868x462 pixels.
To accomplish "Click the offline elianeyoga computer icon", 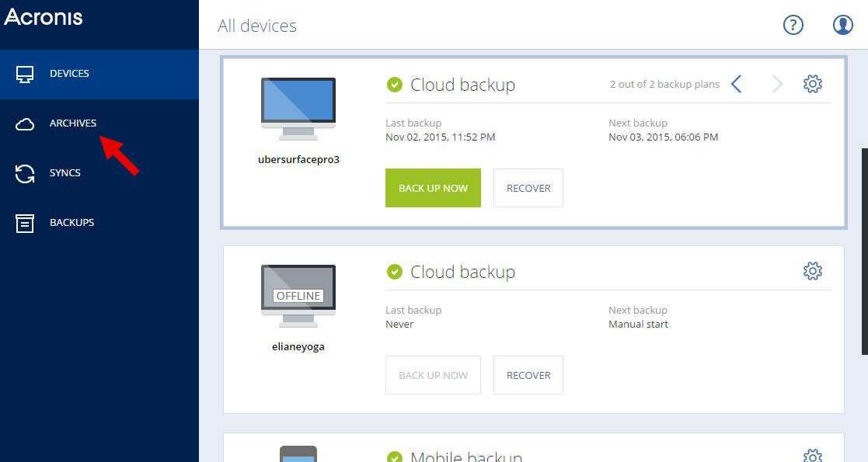I will point(298,296).
